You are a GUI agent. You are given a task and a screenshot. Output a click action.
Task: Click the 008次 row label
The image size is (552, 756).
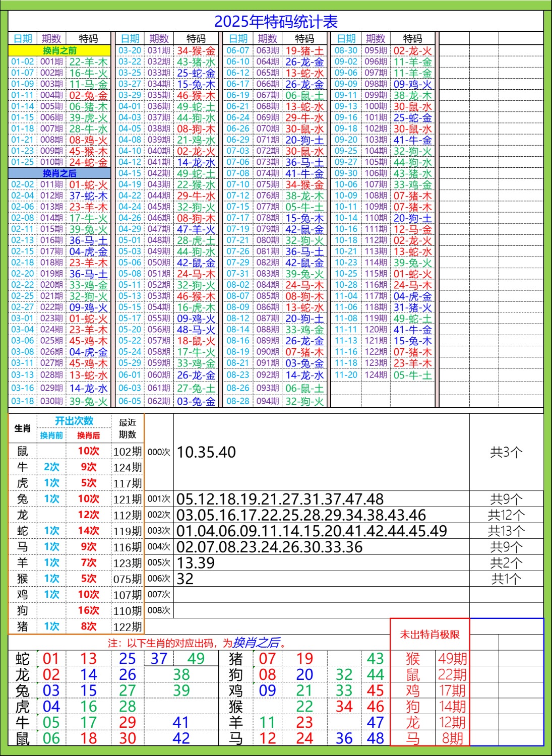tap(159, 610)
